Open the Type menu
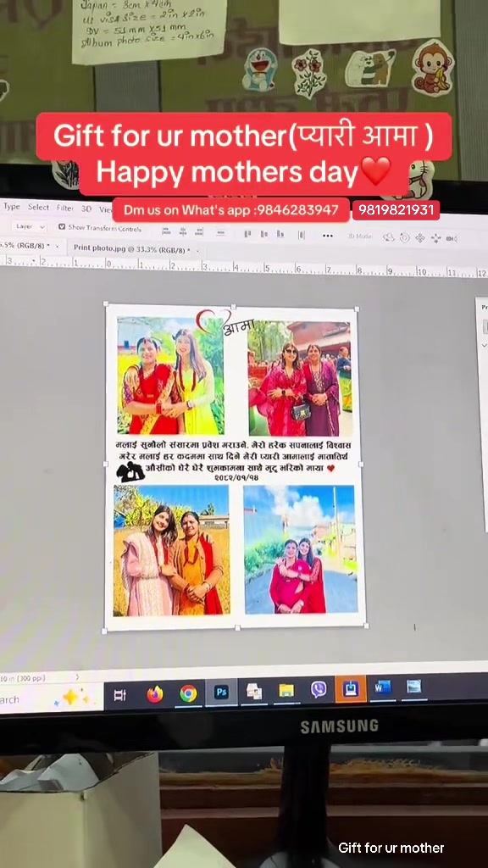Image resolution: width=488 pixels, height=868 pixels. (x=12, y=207)
